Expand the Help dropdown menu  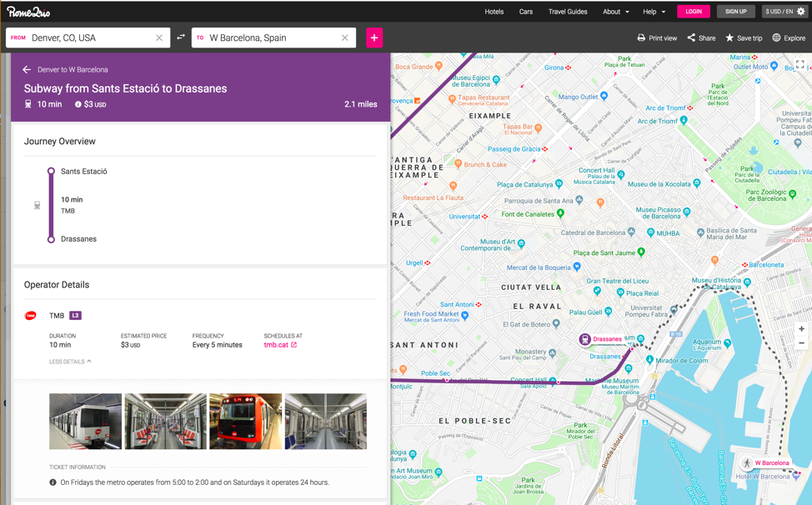click(x=654, y=12)
